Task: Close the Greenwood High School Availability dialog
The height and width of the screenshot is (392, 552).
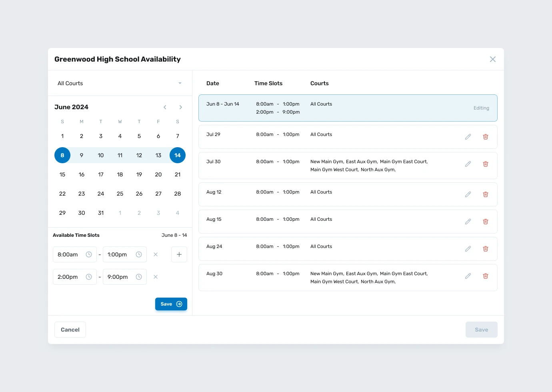Action: (493, 59)
